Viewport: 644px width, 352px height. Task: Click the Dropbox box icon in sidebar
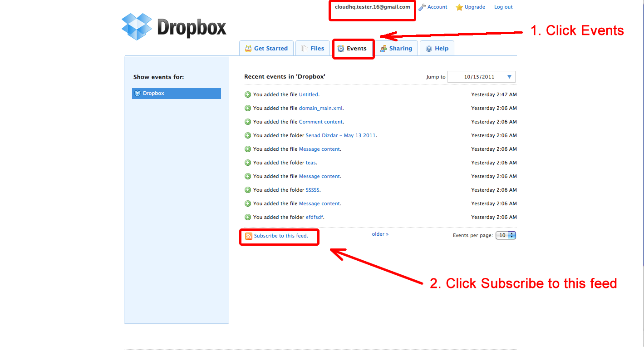pyautogui.click(x=138, y=94)
